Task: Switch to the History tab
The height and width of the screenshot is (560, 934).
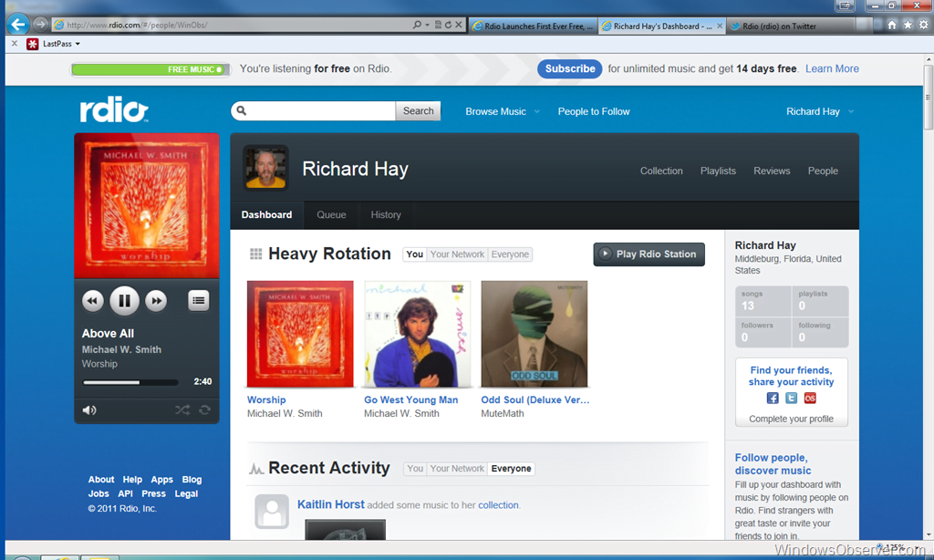Action: (x=385, y=214)
